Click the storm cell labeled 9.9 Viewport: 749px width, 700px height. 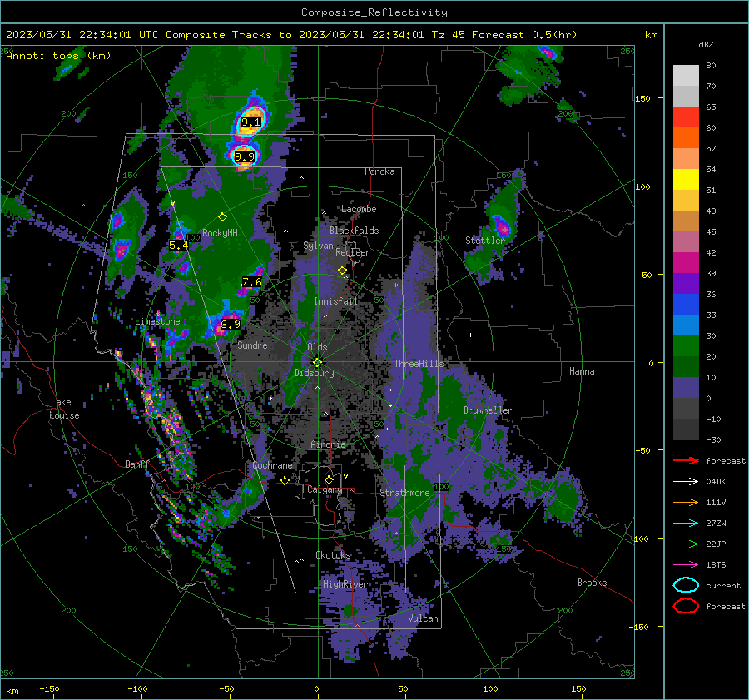point(244,156)
